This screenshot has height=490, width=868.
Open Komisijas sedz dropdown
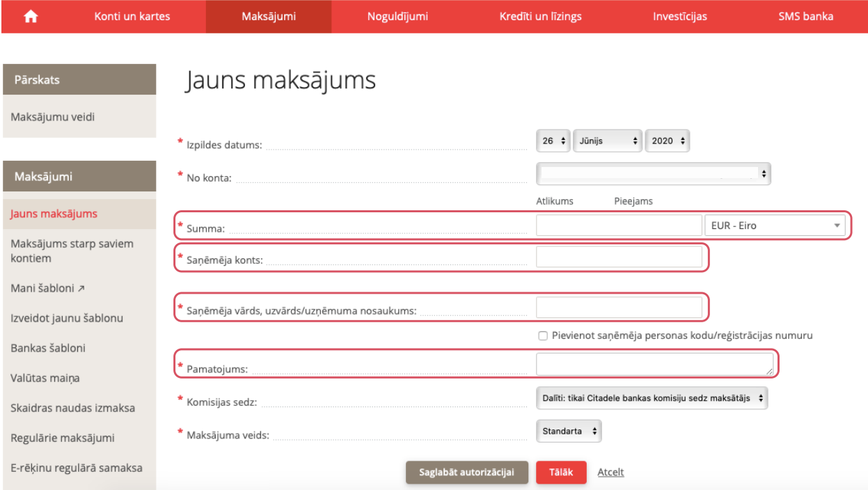click(652, 399)
